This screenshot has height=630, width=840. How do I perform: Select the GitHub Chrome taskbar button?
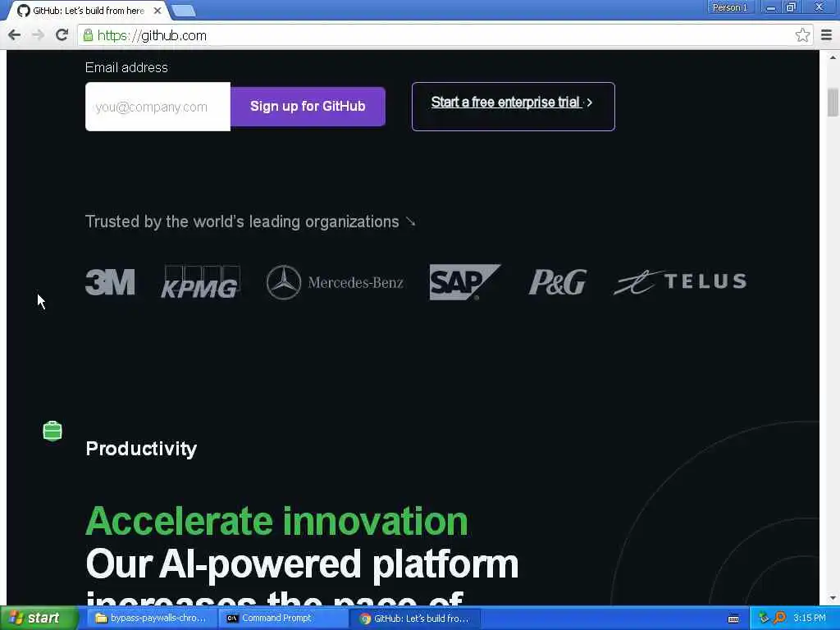(414, 619)
